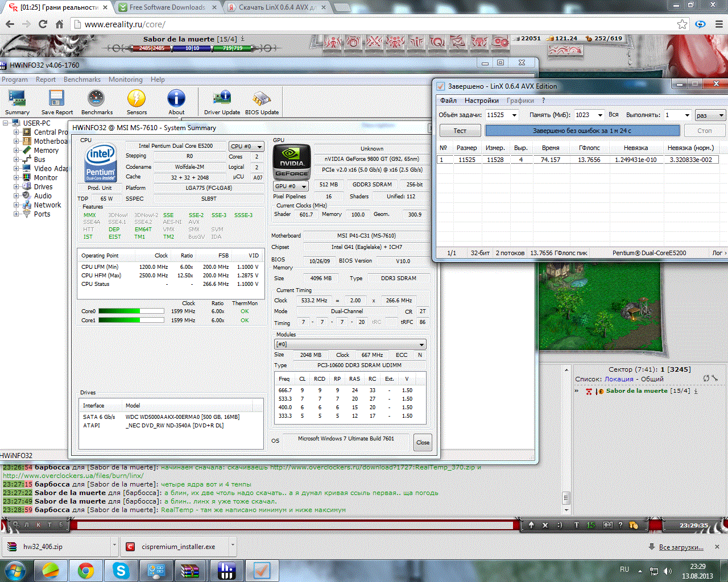Open the LinX Файл menu
The image size is (728, 582).
click(x=448, y=101)
